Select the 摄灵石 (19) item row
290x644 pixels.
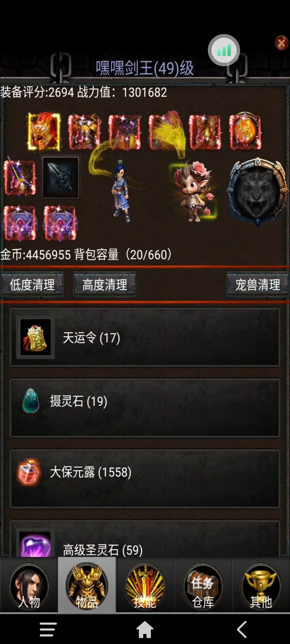pos(145,408)
